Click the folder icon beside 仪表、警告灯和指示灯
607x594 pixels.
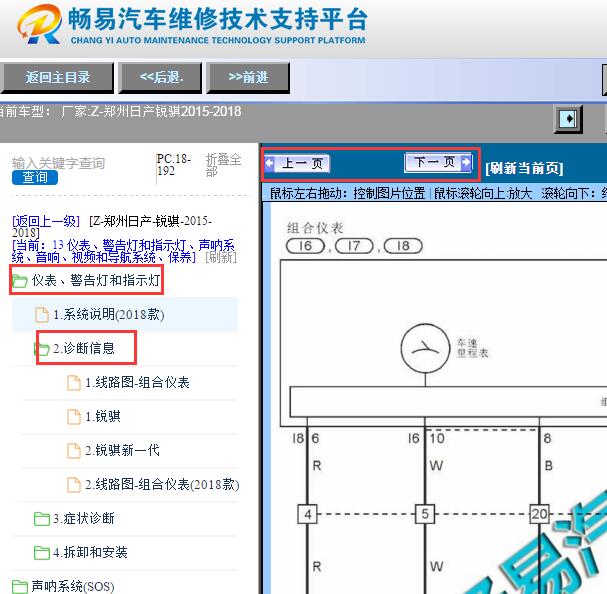tap(20, 281)
